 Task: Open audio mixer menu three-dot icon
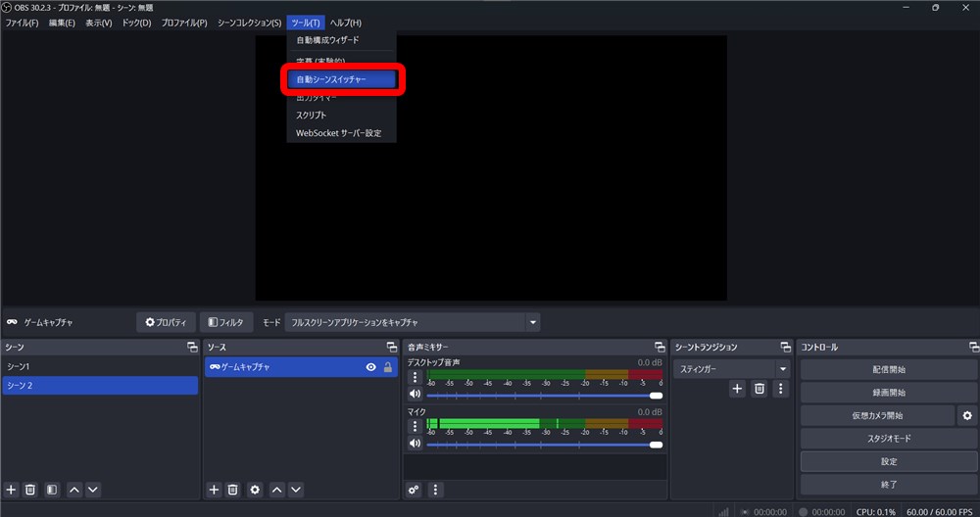click(436, 490)
